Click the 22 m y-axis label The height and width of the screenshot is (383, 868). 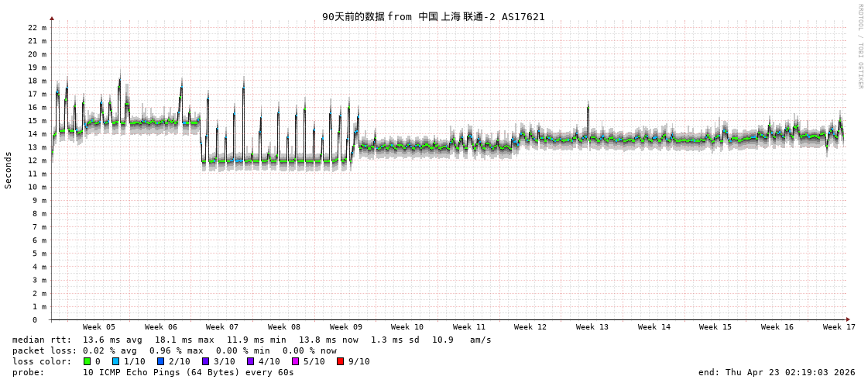tap(37, 27)
